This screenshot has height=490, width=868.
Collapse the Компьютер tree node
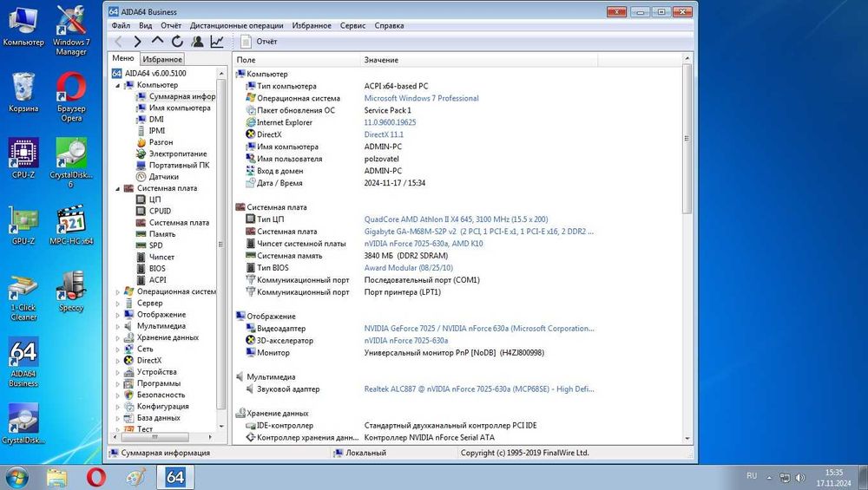117,85
